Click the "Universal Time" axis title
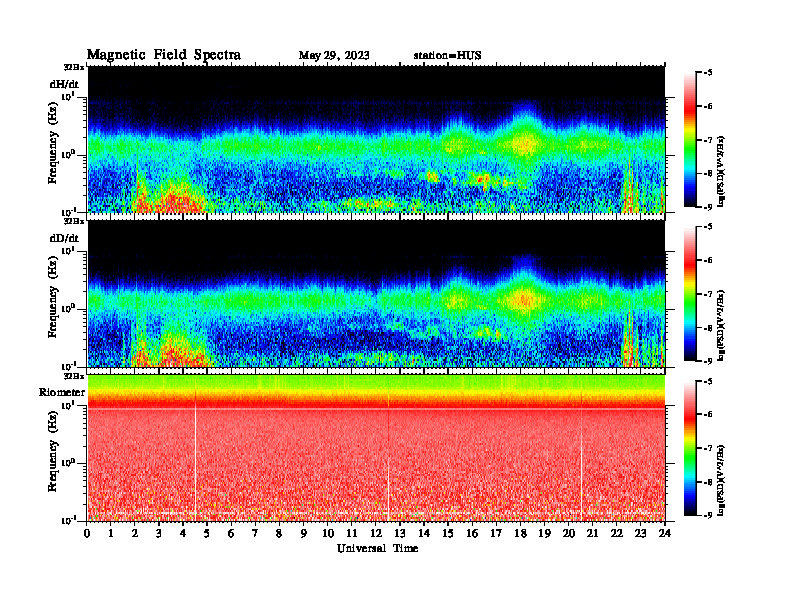Screen dimensions: 792x612 click(377, 548)
